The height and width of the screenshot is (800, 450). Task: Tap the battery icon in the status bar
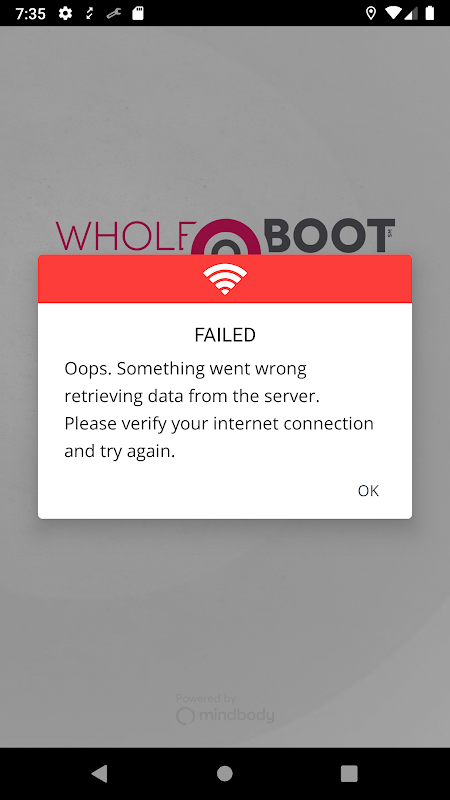[x=430, y=13]
